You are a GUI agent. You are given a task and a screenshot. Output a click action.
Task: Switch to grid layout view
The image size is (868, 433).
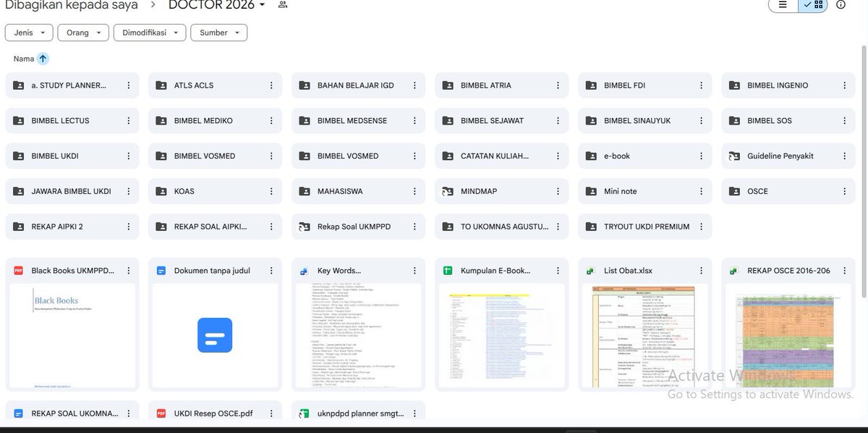pos(813,5)
